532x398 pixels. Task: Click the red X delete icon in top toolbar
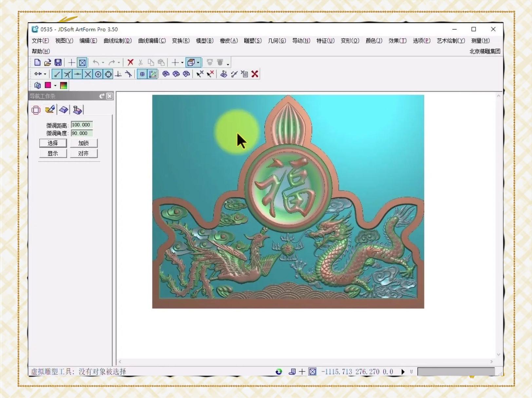pyautogui.click(x=130, y=62)
